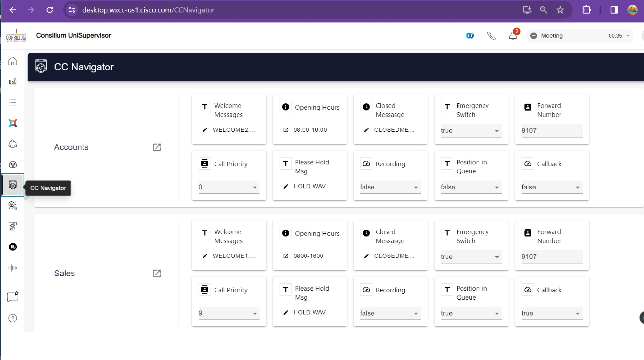644x360 pixels.
Task: Click Sales HOLD.WAV file name
Action: [309, 312]
